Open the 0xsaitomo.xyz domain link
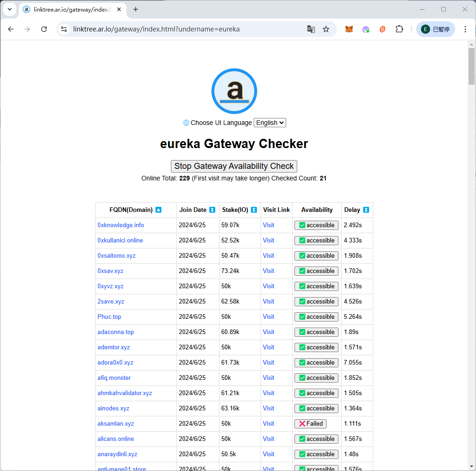Image resolution: width=476 pixels, height=471 pixels. 116,256
